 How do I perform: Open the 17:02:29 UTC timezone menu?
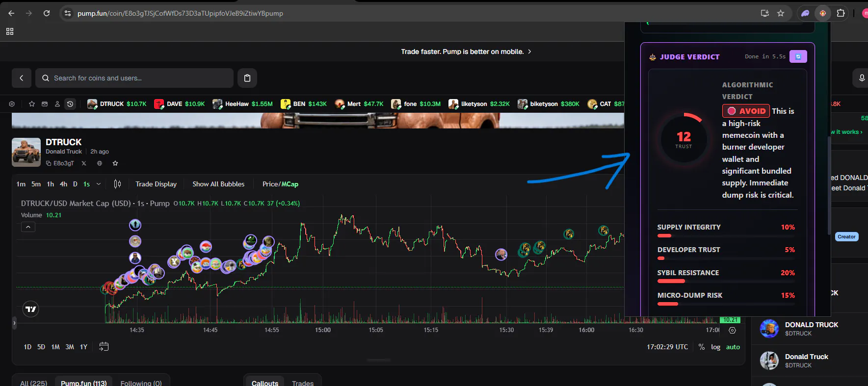point(667,347)
